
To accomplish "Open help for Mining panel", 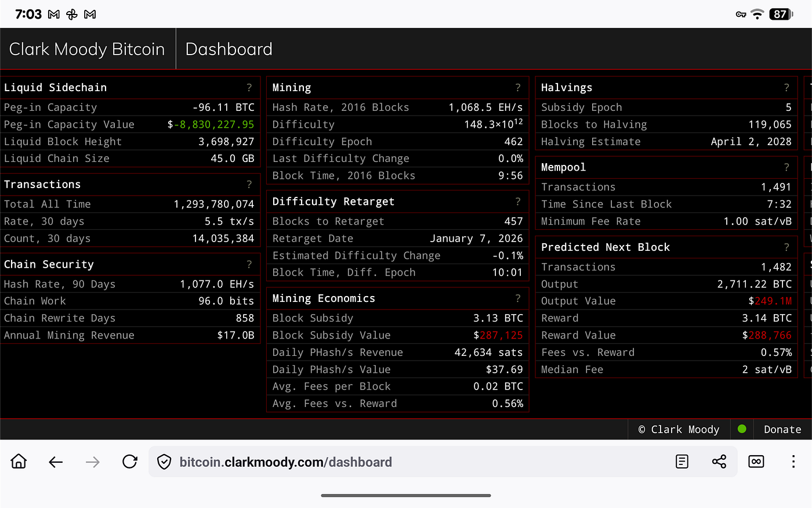I will pos(518,88).
